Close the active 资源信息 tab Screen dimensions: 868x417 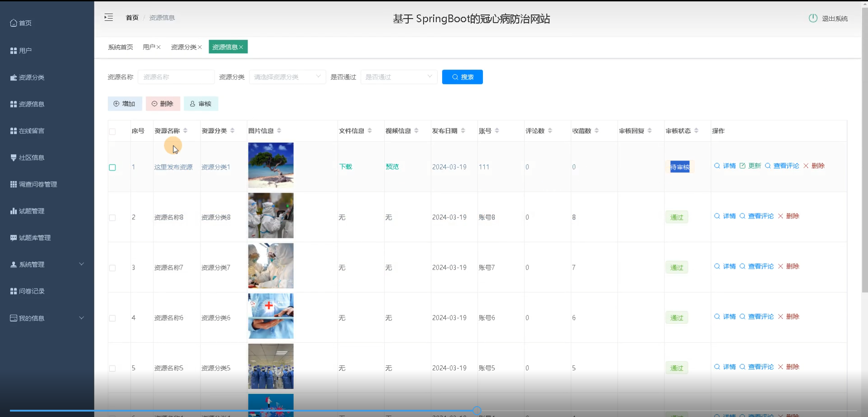point(241,47)
